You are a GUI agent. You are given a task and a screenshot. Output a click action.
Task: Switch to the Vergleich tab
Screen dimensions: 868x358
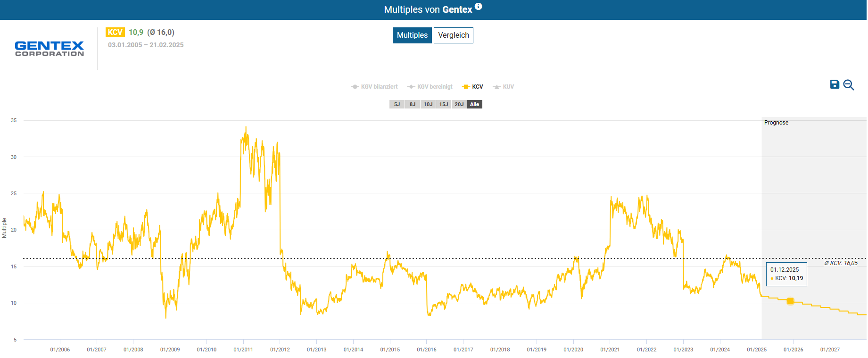453,35
